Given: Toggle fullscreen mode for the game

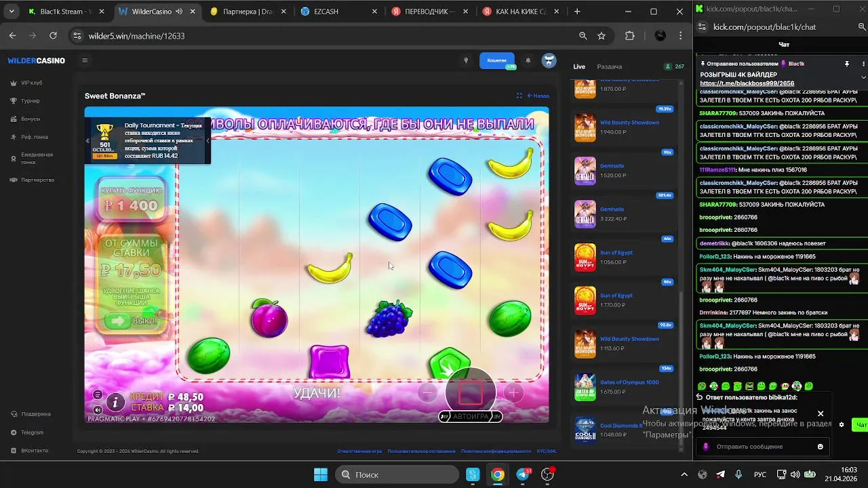Looking at the screenshot, I should pos(519,96).
